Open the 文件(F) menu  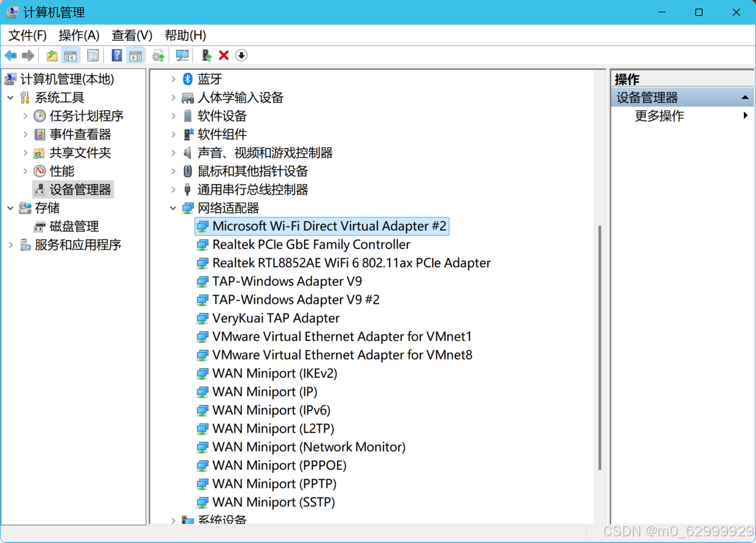[x=28, y=35]
